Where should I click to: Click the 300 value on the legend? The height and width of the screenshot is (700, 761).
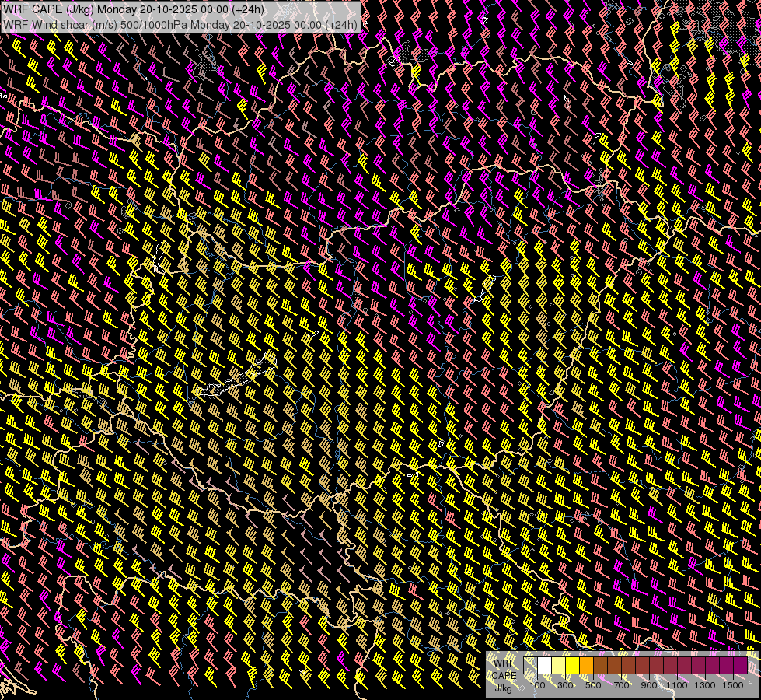pyautogui.click(x=565, y=685)
